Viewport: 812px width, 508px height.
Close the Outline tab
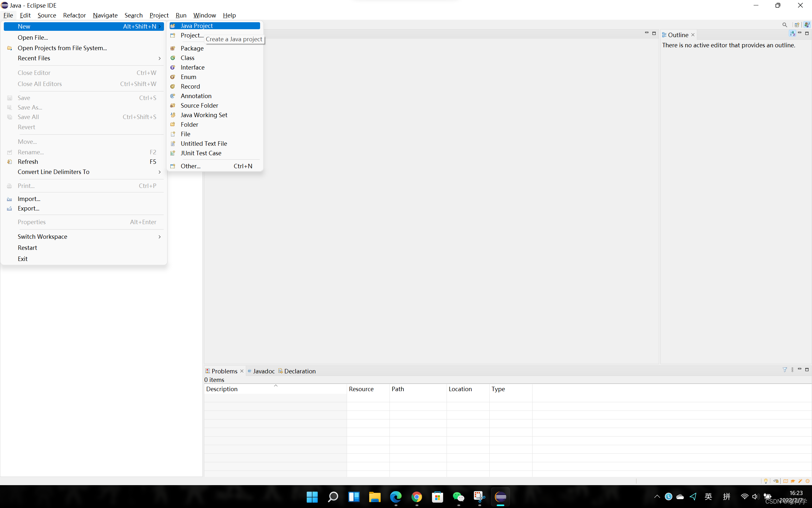pos(692,35)
